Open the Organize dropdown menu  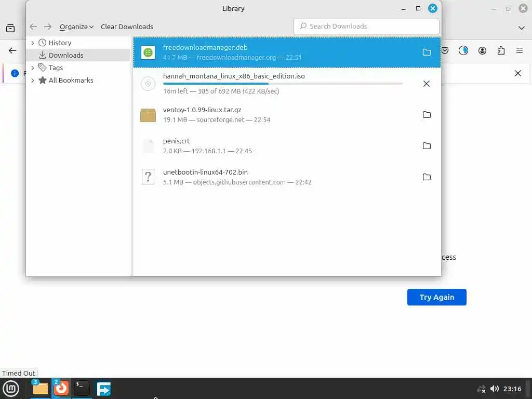(76, 26)
